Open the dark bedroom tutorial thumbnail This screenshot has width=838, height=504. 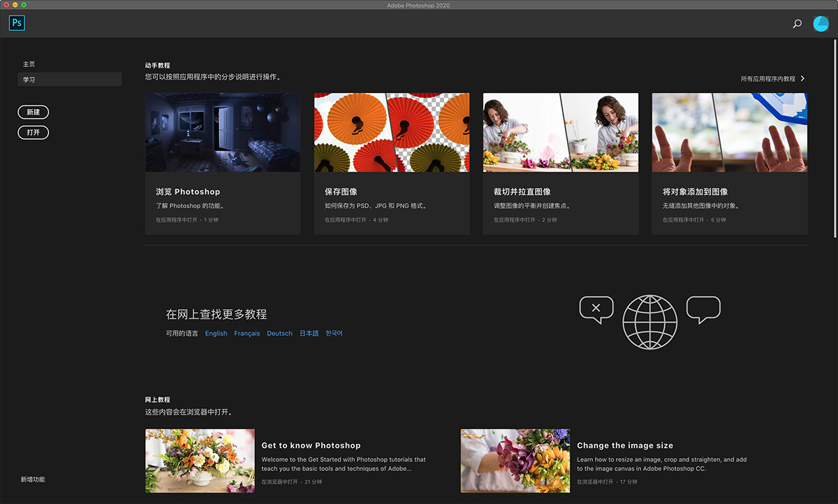tap(223, 133)
